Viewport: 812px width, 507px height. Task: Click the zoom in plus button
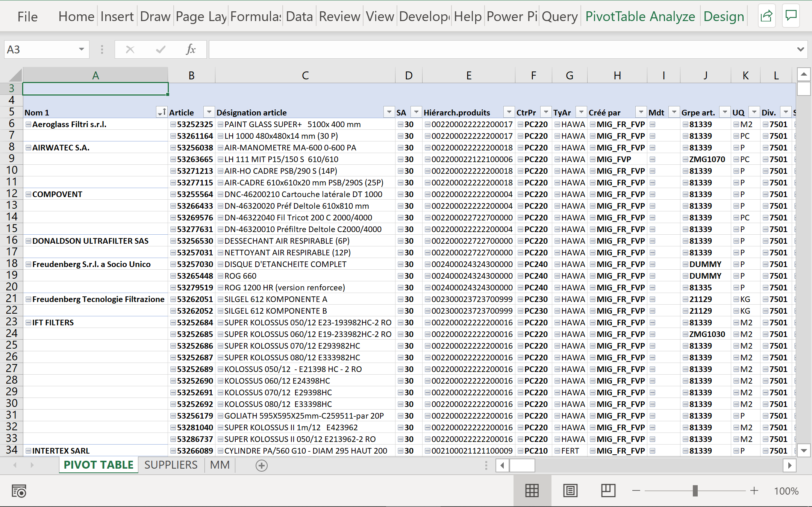tap(754, 491)
